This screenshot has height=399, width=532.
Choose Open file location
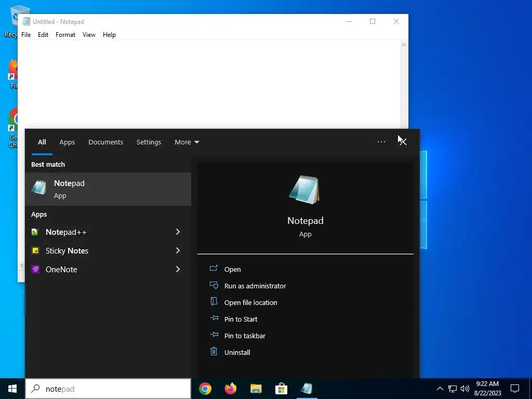[x=251, y=303]
